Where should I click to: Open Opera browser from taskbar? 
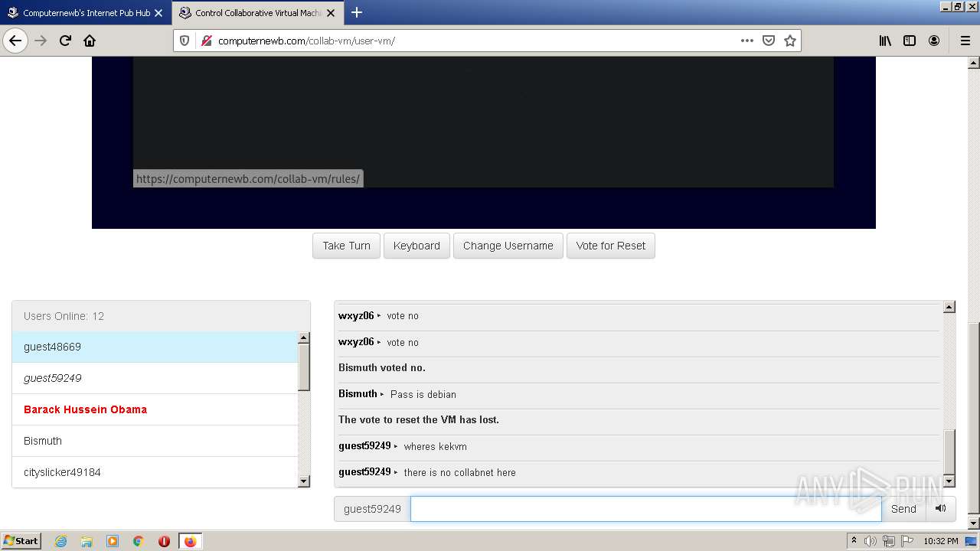pyautogui.click(x=164, y=541)
